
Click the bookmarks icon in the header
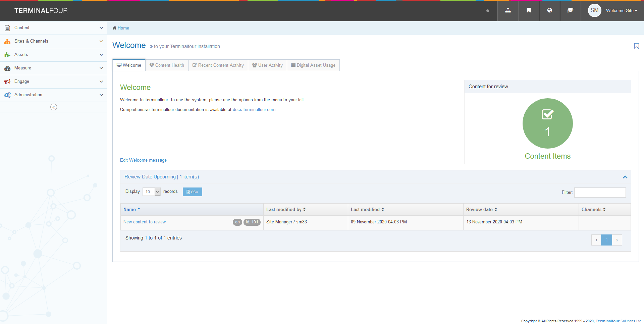528,10
